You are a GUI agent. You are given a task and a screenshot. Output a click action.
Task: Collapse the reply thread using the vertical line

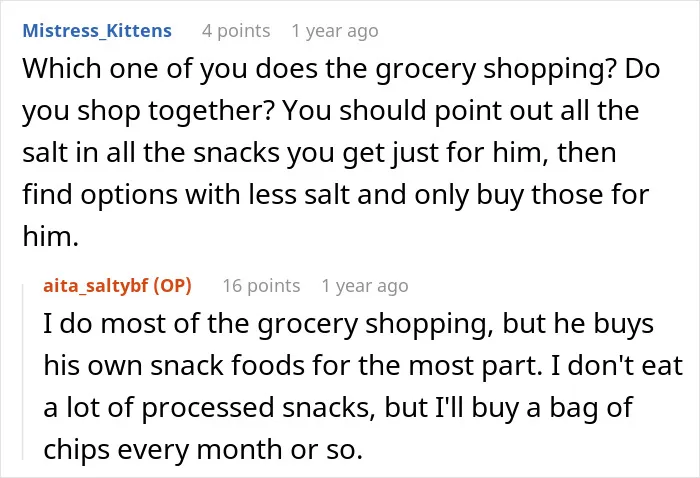pyautogui.click(x=23, y=371)
